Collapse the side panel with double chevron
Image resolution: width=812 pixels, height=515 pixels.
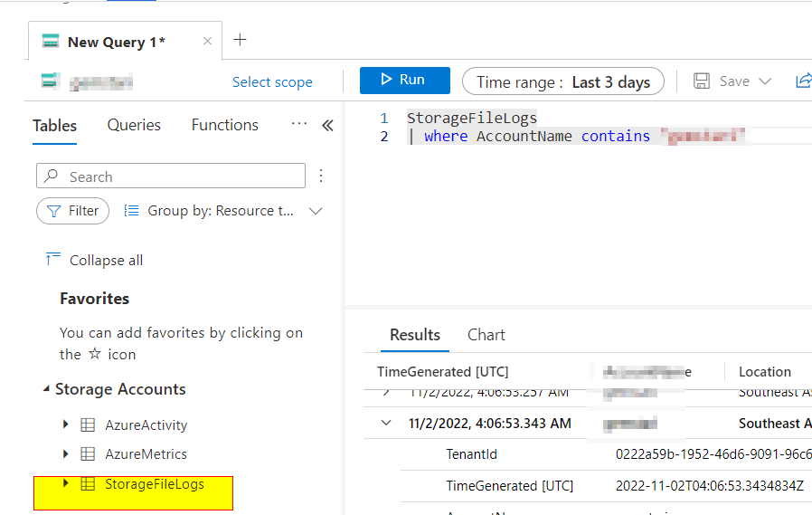(327, 126)
